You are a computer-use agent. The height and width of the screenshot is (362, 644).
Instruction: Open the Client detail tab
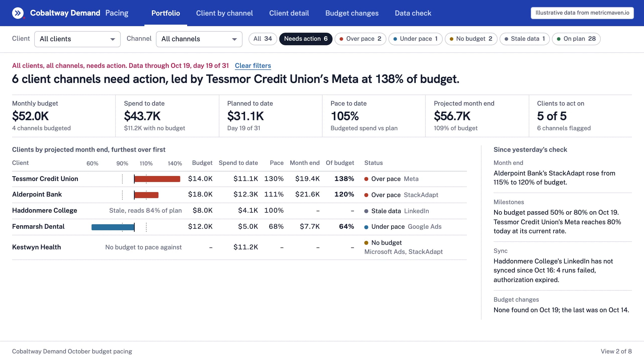pos(289,13)
